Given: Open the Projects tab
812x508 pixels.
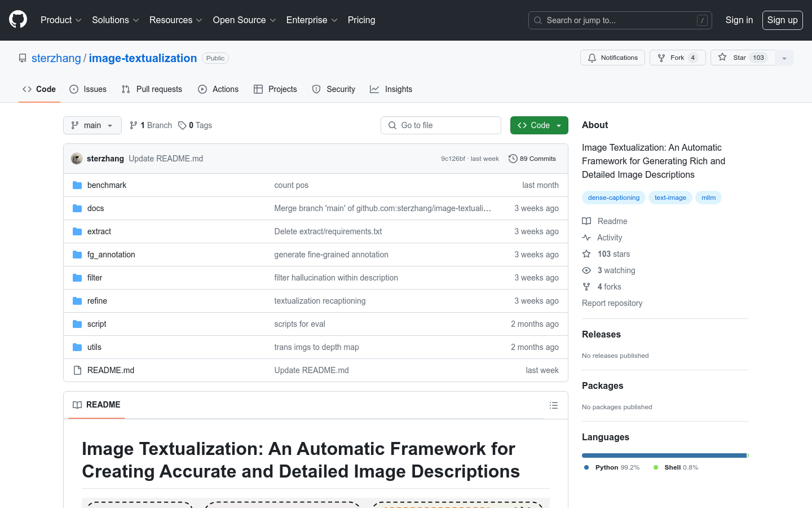Looking at the screenshot, I should point(275,89).
